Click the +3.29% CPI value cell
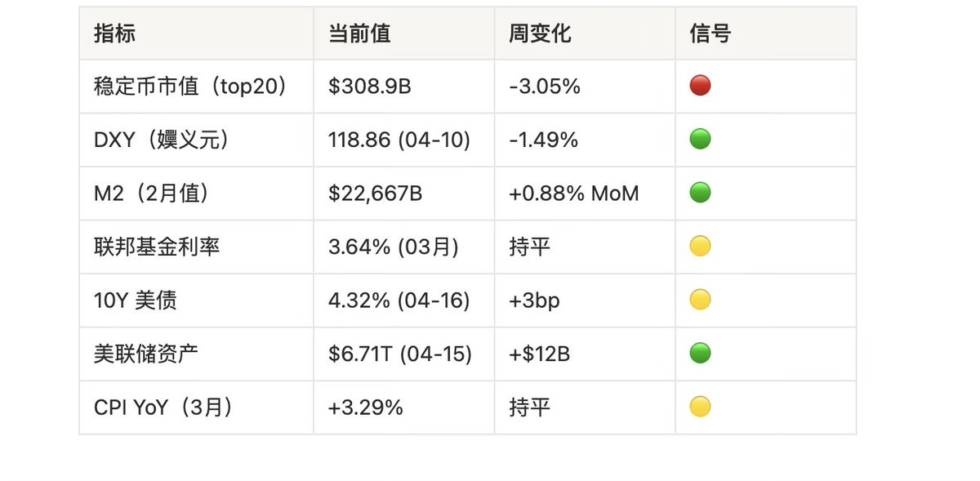Viewport: 980px width, 481px height. coord(366,408)
